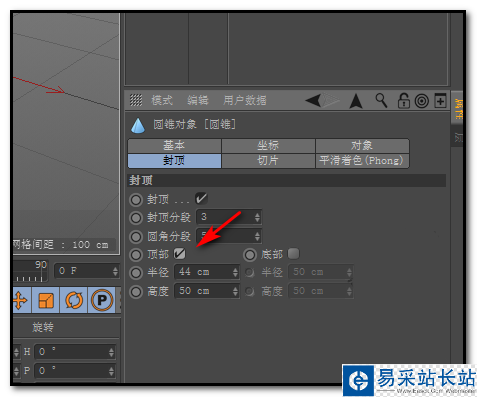477x397 pixels.
Task: Click the 旋转 column header
Action: click(x=43, y=327)
